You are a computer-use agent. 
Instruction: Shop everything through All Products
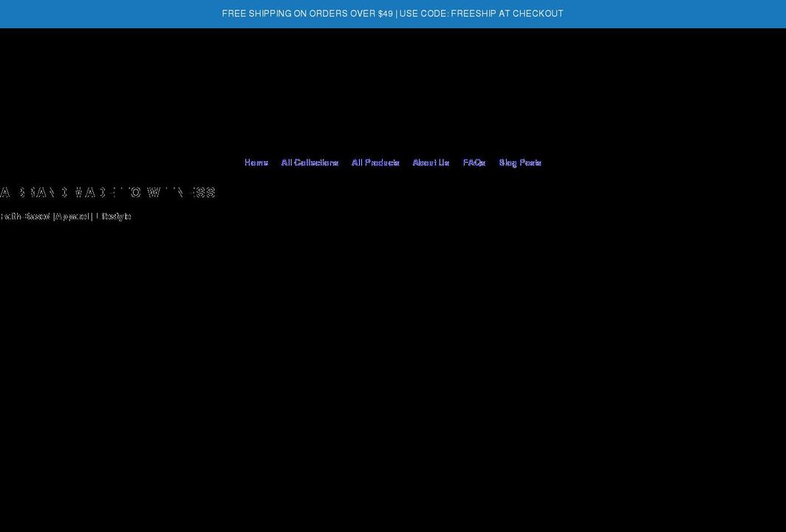click(x=375, y=163)
